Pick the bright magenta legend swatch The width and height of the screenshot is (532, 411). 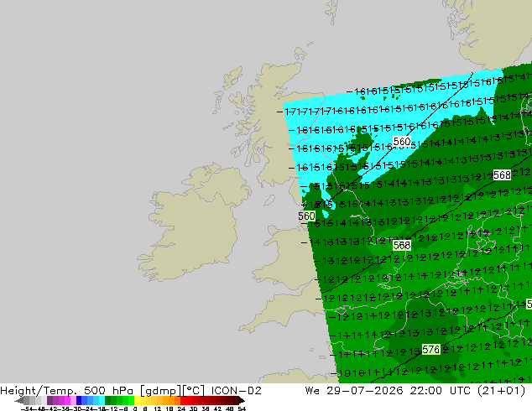pyautogui.click(x=67, y=400)
